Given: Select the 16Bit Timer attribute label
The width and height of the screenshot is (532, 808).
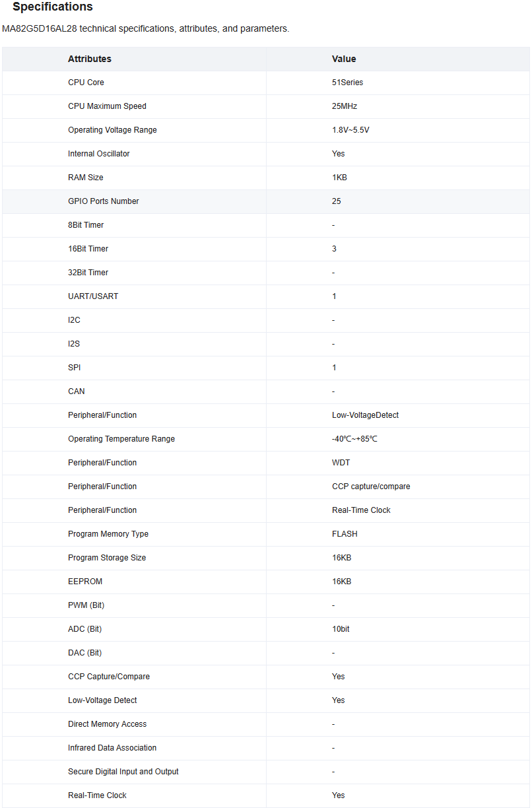Looking at the screenshot, I should 88,249.
